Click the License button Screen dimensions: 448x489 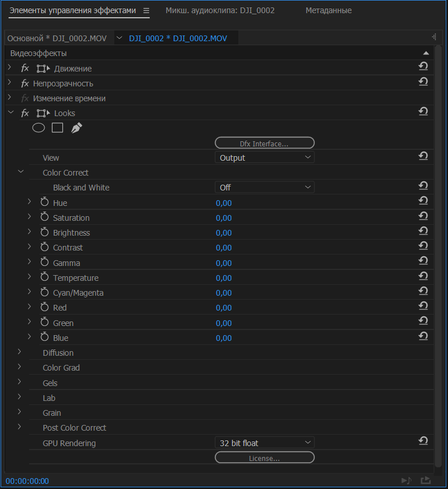[265, 458]
